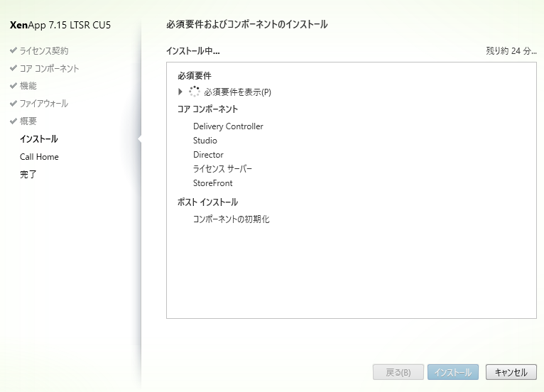
Task: Open the 機能 step in sidebar
Action: coord(28,86)
